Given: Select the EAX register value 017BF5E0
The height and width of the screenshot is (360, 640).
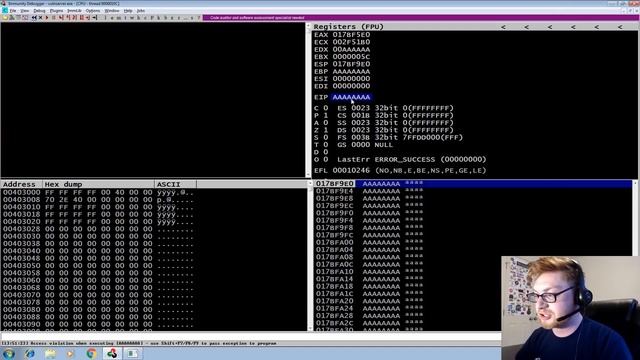Looking at the screenshot, I should point(351,35).
